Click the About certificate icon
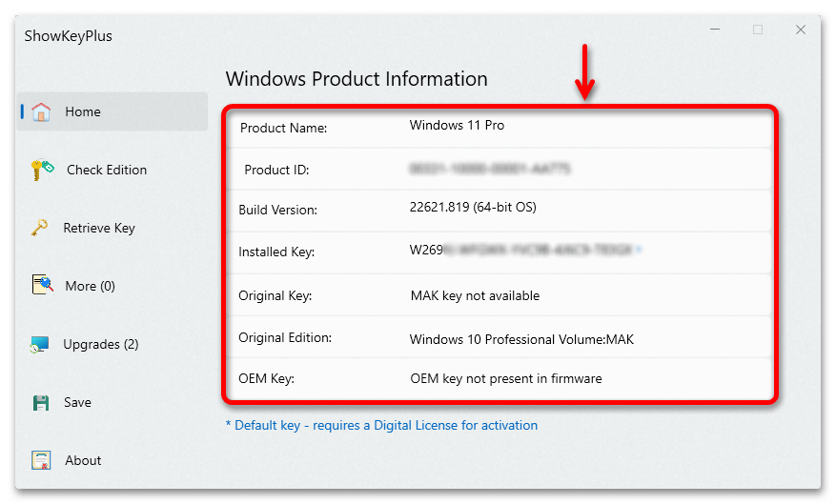 tap(41, 460)
